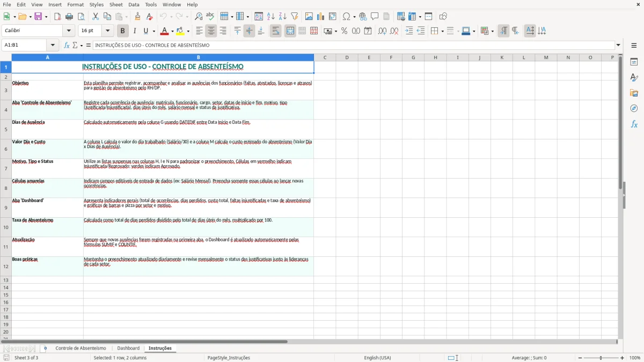Click the Insert Pivot Table icon

(x=333, y=17)
